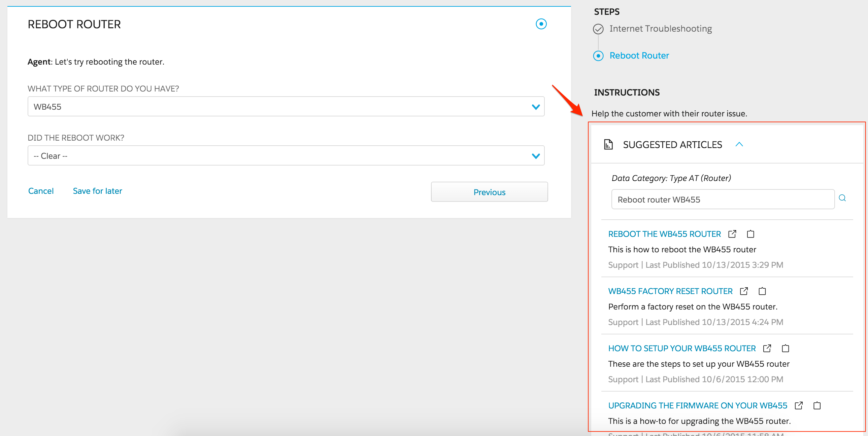Open WB455 FACTORY RESET ROUTER external link icon

(x=744, y=291)
